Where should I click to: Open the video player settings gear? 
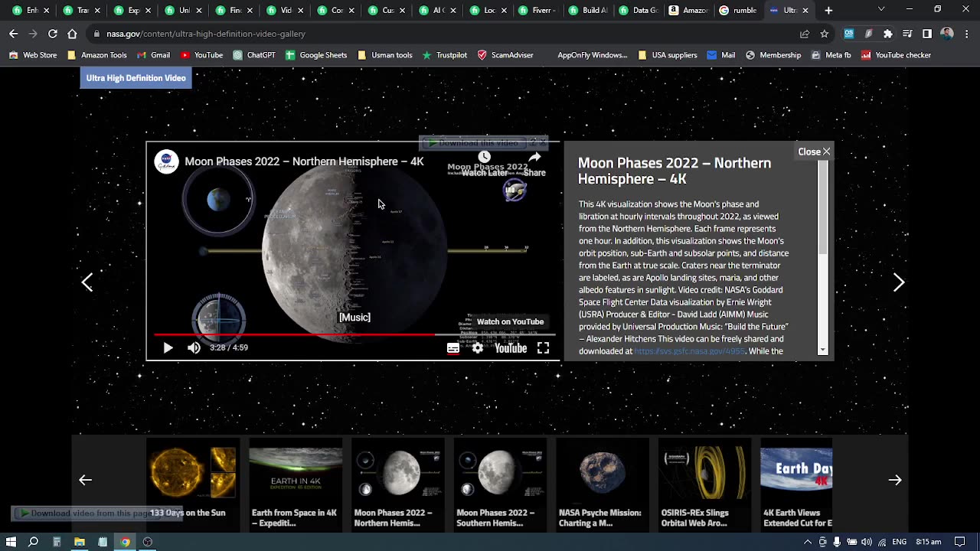(x=478, y=348)
